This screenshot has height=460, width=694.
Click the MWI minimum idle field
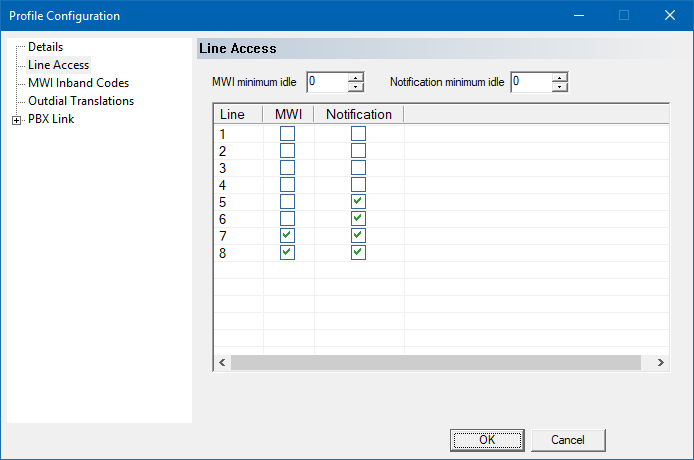click(327, 82)
